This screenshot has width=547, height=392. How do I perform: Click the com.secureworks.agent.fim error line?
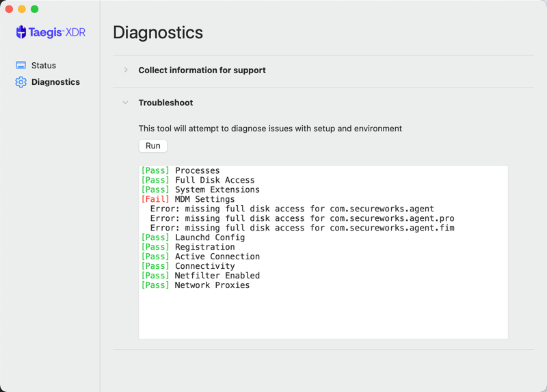tap(302, 228)
